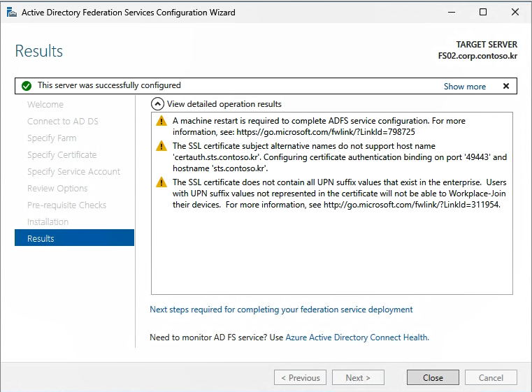Open next steps for federation service deployment link
This screenshot has height=392, width=532.
click(x=281, y=310)
